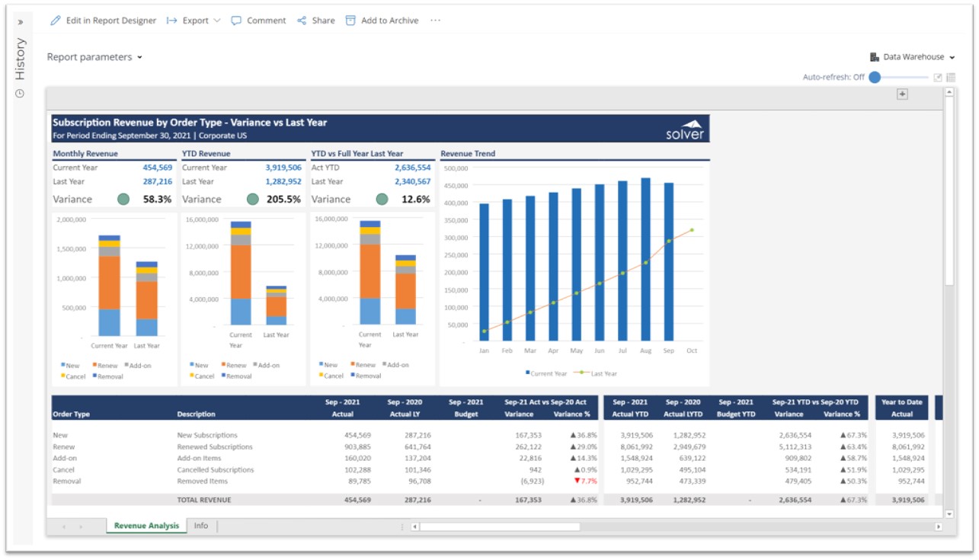The width and height of the screenshot is (979, 560).
Task: Select the Revenue Analysis sheet tab
Action: point(146,526)
